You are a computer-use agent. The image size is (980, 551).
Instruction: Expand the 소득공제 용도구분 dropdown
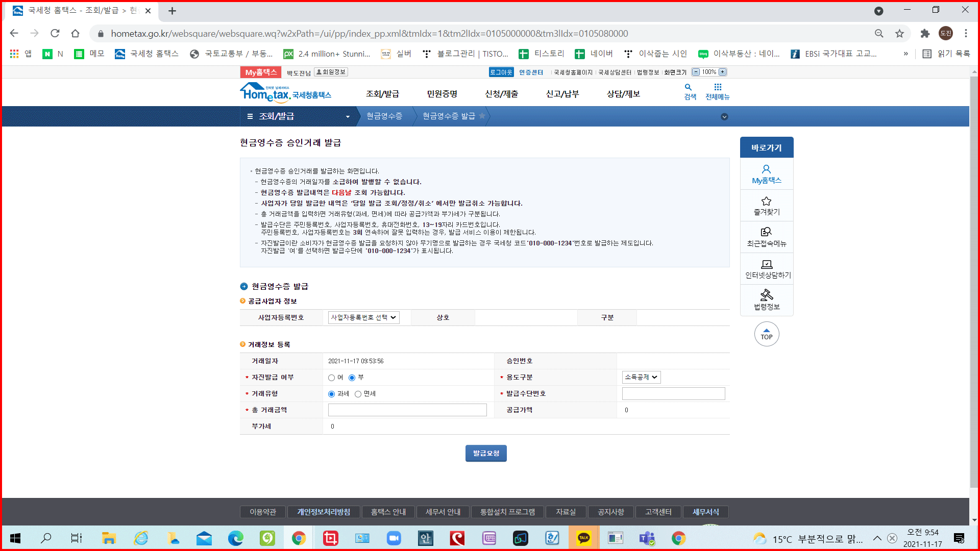[x=641, y=378]
